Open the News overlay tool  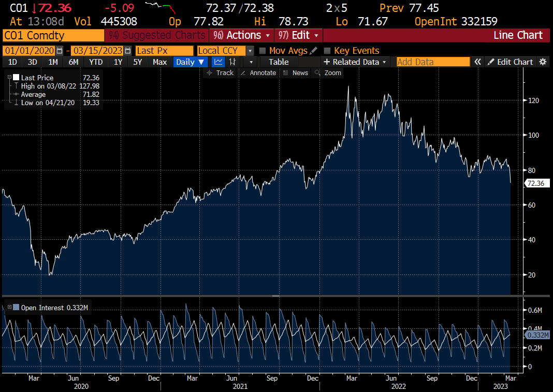tap(296, 72)
